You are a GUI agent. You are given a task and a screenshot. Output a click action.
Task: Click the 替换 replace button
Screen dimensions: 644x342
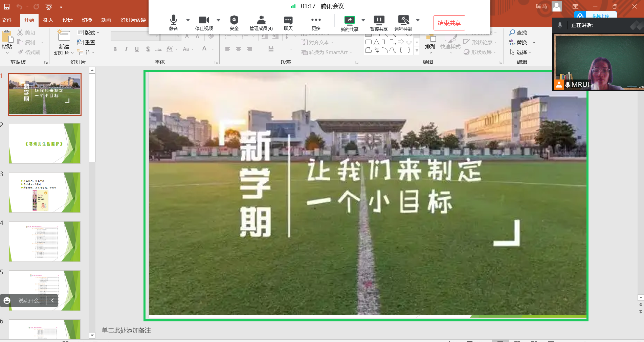pyautogui.click(x=518, y=42)
